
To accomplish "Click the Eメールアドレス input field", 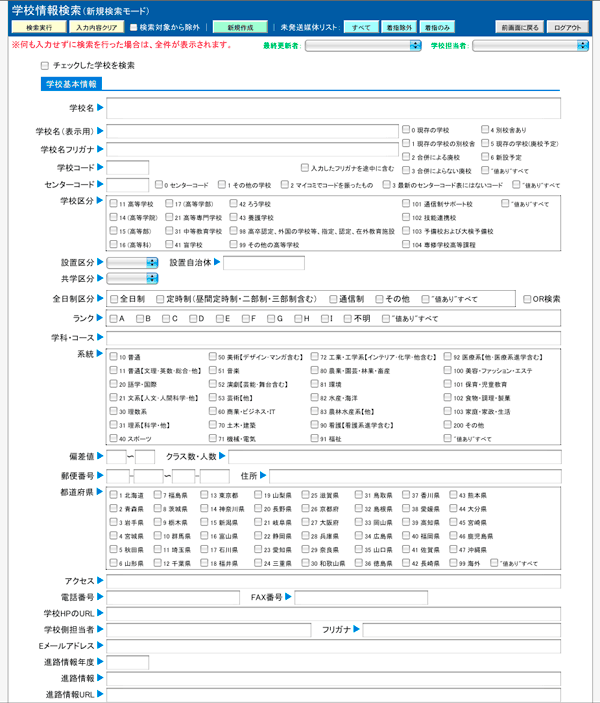I will tap(333, 647).
